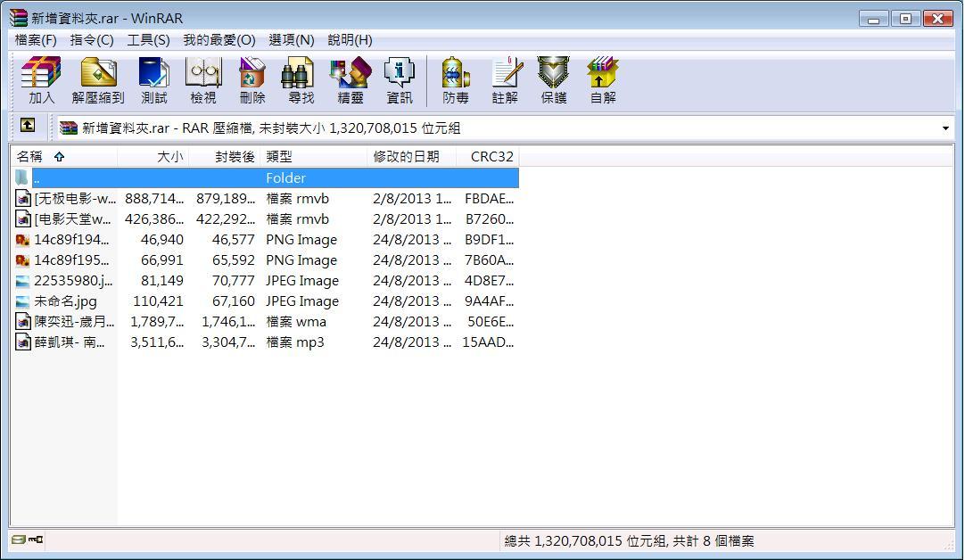Image resolution: width=965 pixels, height=560 pixels.
Task: Click the WinRAR title bar application icon
Action: pos(18,18)
